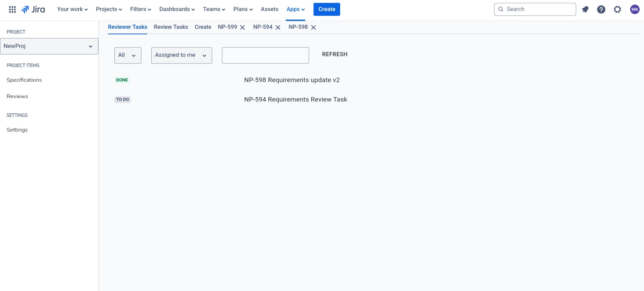
Task: Open Reviews in the sidebar
Action: pyautogui.click(x=17, y=96)
